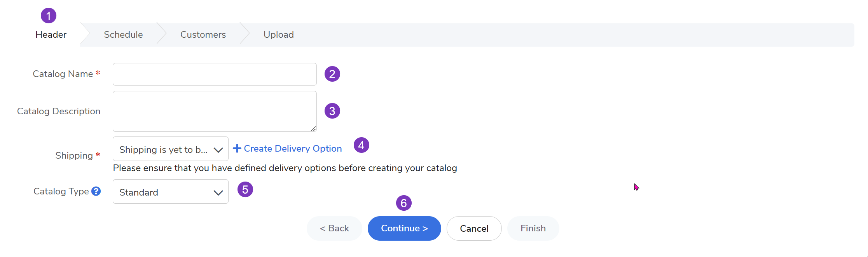The height and width of the screenshot is (257, 868).
Task: Select the Header step tab
Action: (51, 35)
